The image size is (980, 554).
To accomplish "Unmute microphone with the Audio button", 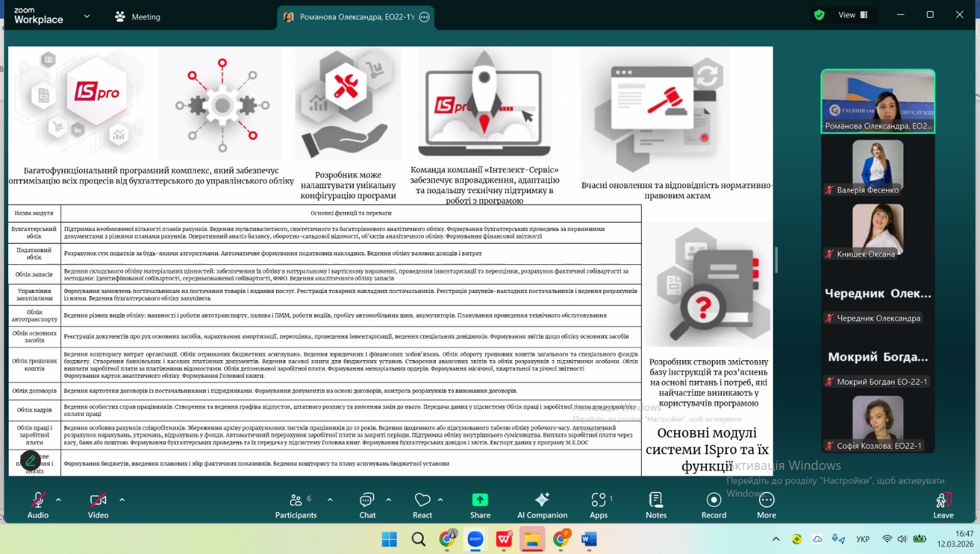I will pos(38,505).
